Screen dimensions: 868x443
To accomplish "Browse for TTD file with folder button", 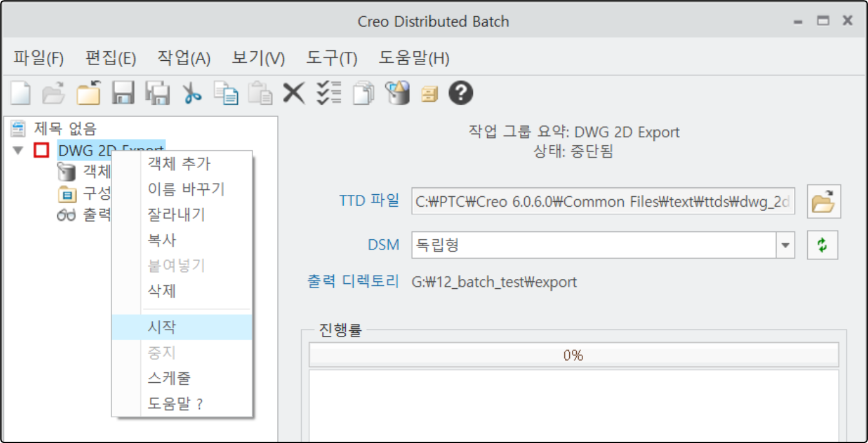I will [x=824, y=202].
